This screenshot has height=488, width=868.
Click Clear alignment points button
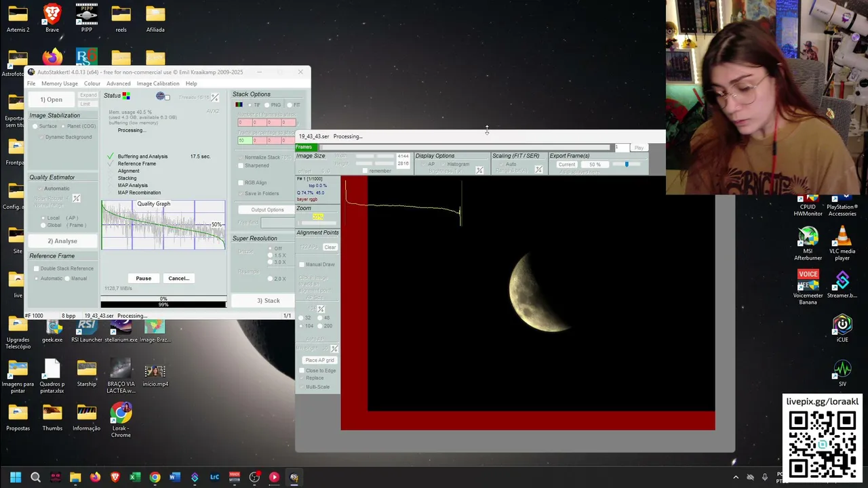coord(330,247)
